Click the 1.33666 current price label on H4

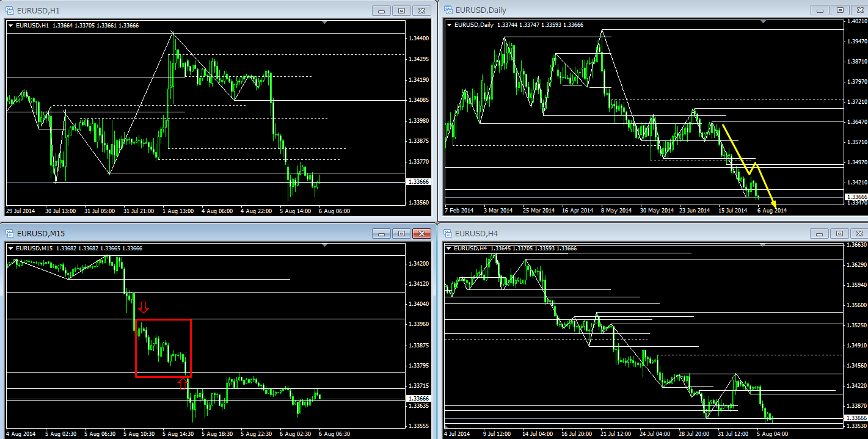coord(855,418)
